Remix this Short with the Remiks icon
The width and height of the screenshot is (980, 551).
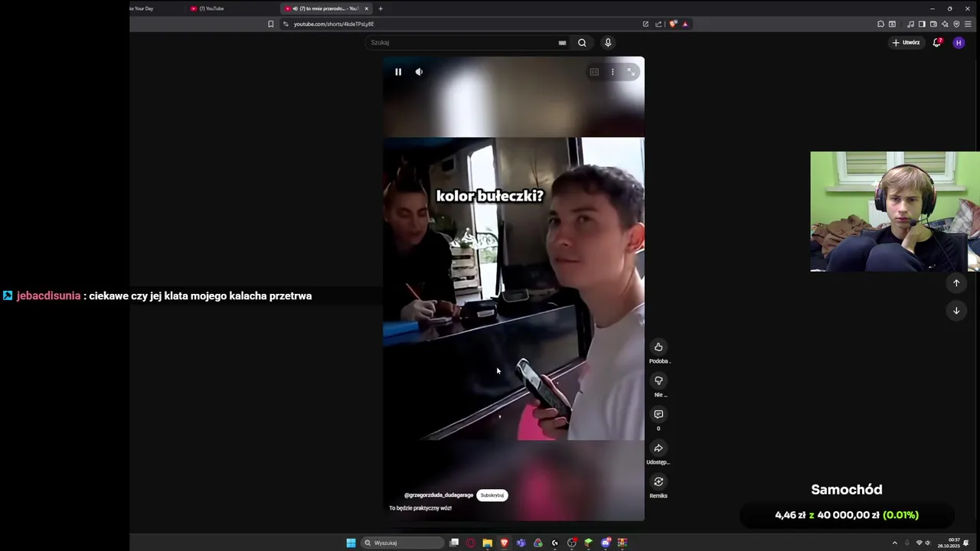658,482
